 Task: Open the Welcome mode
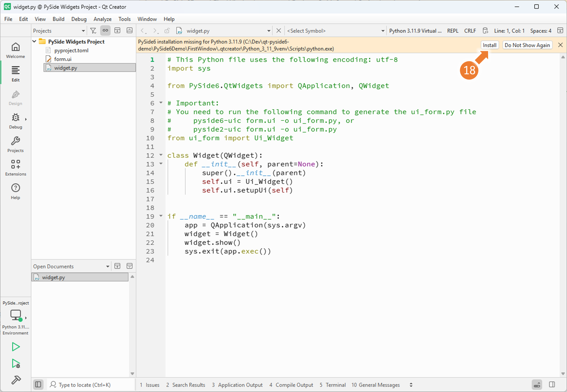point(15,50)
